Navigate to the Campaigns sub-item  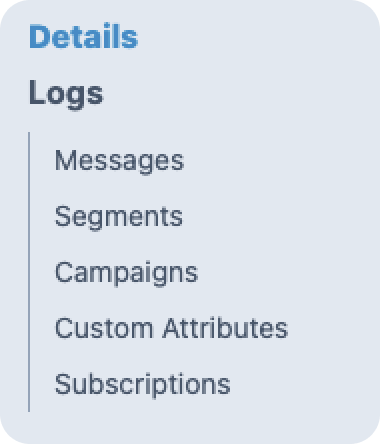(x=126, y=273)
